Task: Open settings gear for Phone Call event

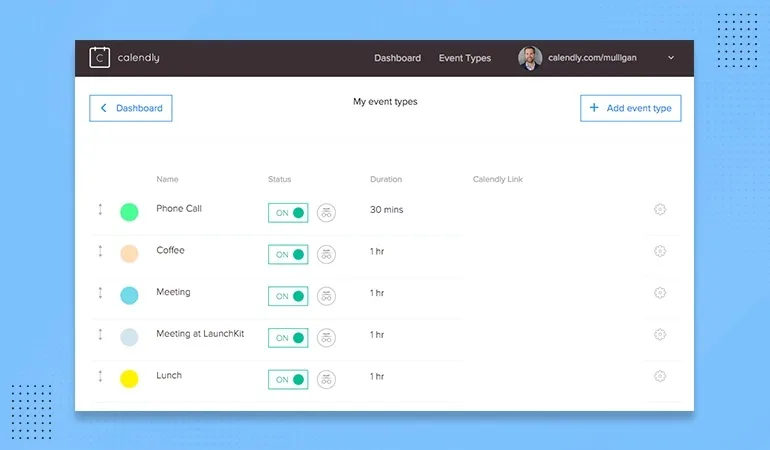Action: [x=660, y=210]
